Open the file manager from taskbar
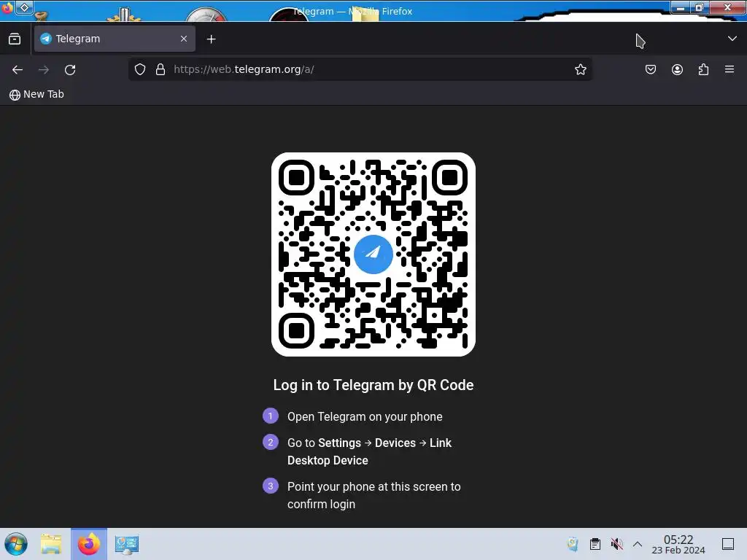 [52, 544]
